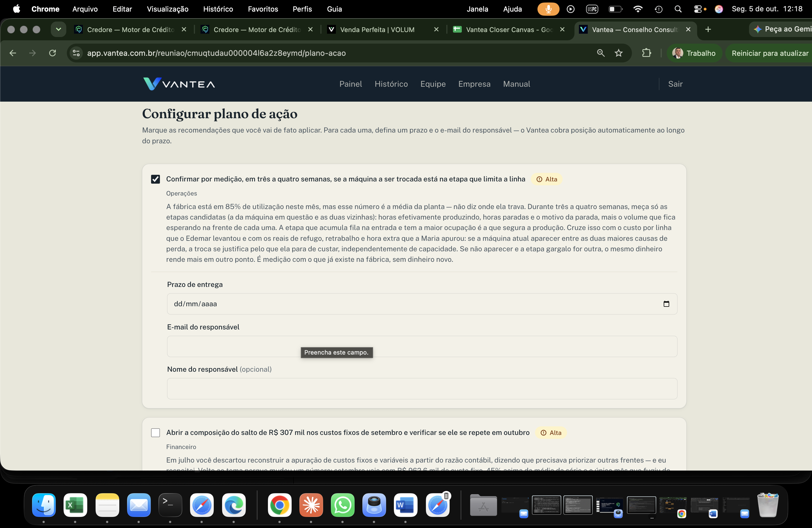
Task: Open the Arquivo menu
Action: 85,9
